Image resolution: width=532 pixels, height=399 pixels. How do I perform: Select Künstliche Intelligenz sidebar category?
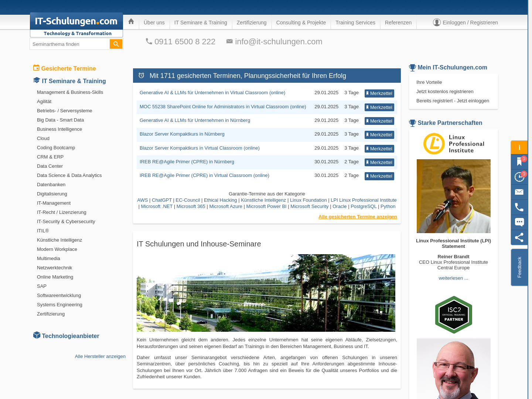point(59,240)
